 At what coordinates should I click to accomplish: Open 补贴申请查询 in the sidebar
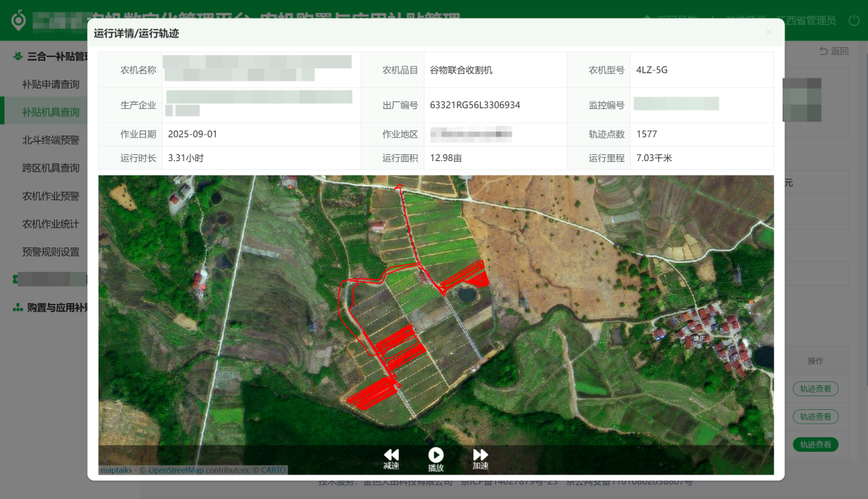click(x=51, y=84)
